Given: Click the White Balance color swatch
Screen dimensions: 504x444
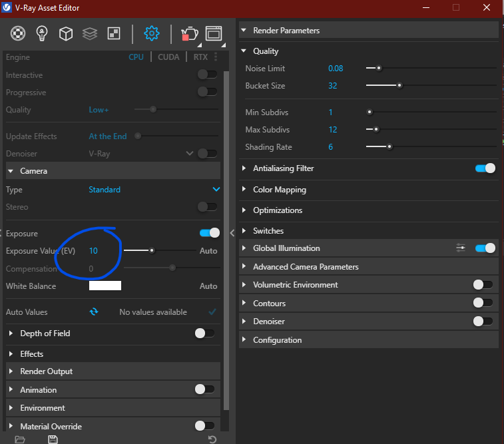Looking at the screenshot, I should [105, 286].
